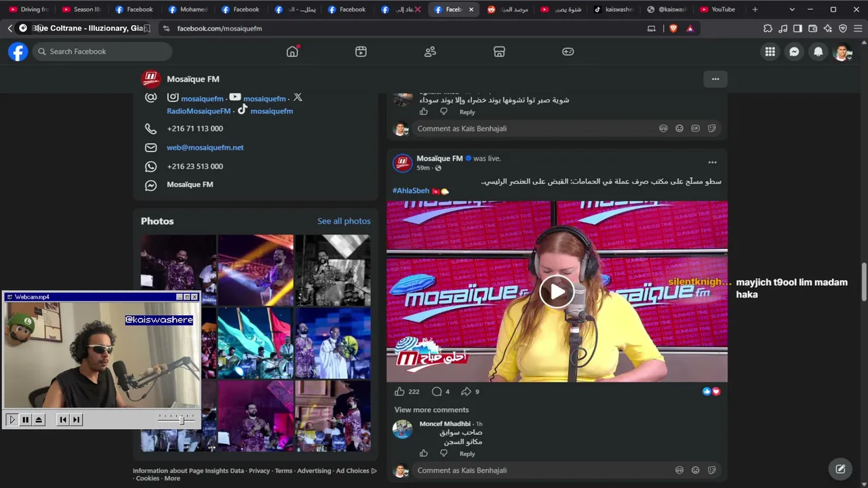Screen dimensions: 868x488
Task: Open the Brave VPN shield icon
Action: click(x=843, y=28)
